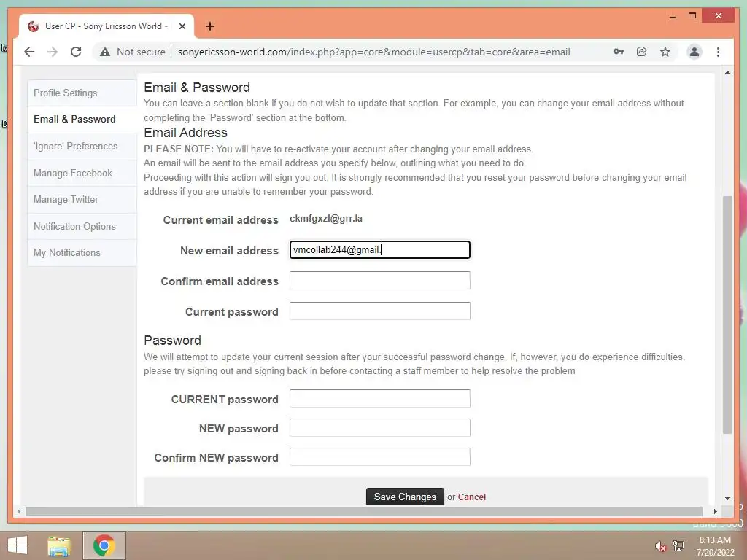Click the scroll up arrow
The width and height of the screenshot is (747, 560).
pyautogui.click(x=727, y=72)
